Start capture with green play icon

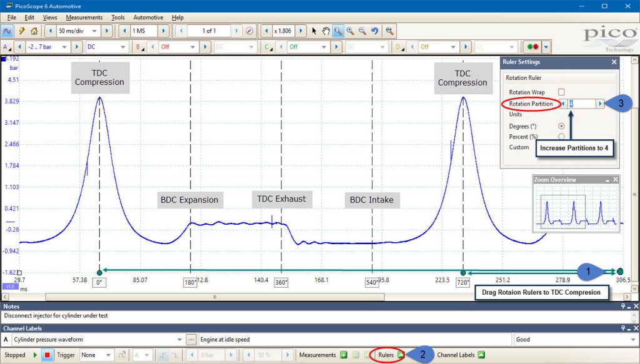[35, 355]
